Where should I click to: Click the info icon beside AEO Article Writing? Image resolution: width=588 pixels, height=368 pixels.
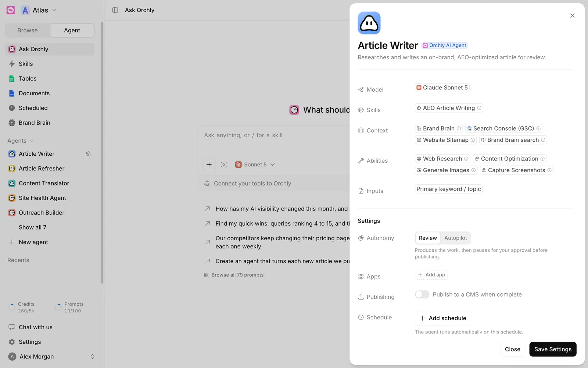pyautogui.click(x=479, y=108)
